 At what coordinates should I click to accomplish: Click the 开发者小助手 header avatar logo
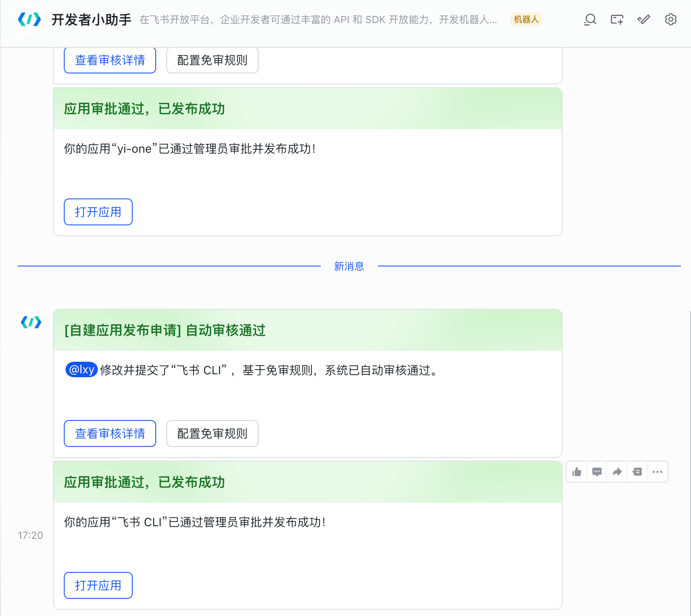(30, 19)
